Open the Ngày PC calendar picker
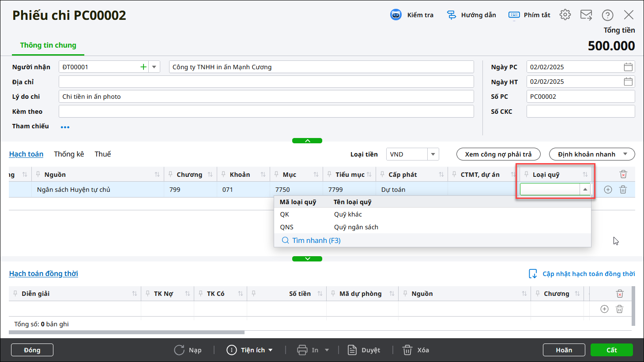The image size is (644, 362). pyautogui.click(x=628, y=67)
